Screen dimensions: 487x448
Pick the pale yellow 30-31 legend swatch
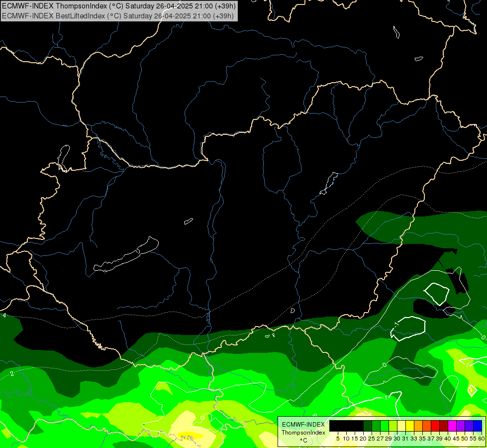tap(401, 426)
